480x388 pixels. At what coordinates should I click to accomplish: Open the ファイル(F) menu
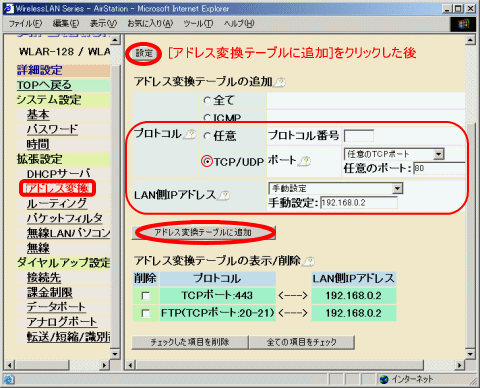point(25,24)
